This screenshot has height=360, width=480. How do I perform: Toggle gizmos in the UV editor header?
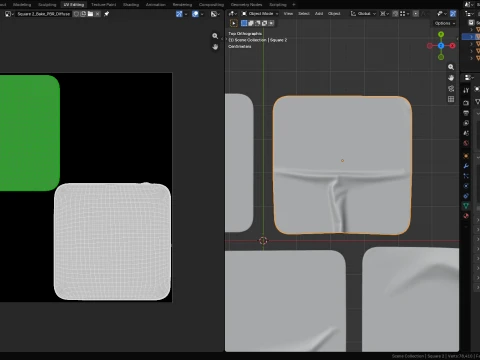pyautogui.click(x=179, y=14)
